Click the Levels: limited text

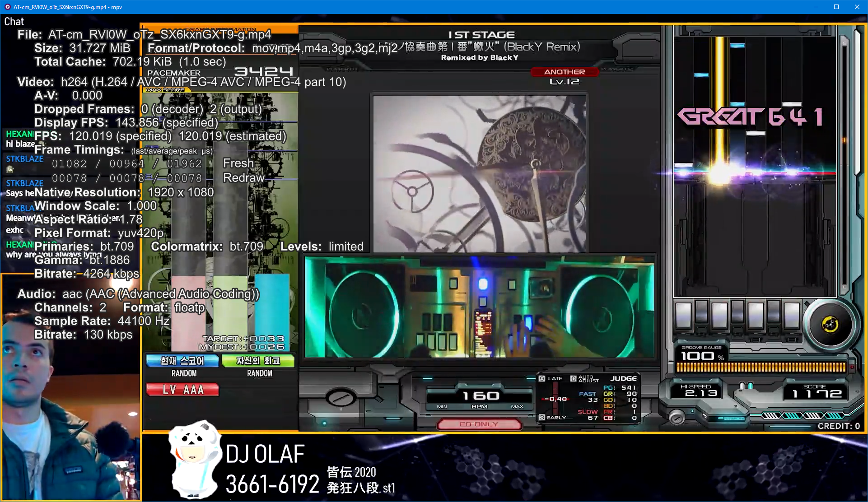tap(322, 246)
